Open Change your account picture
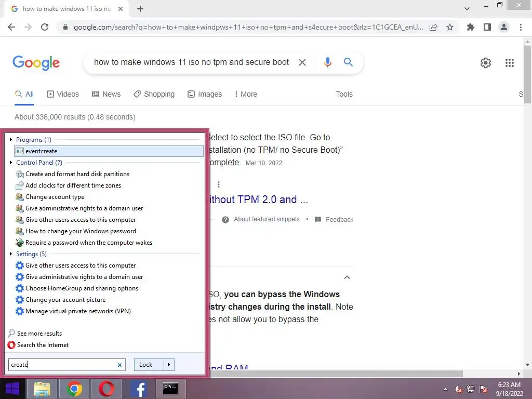Screen dimensions: 532x399 [x=60, y=300]
